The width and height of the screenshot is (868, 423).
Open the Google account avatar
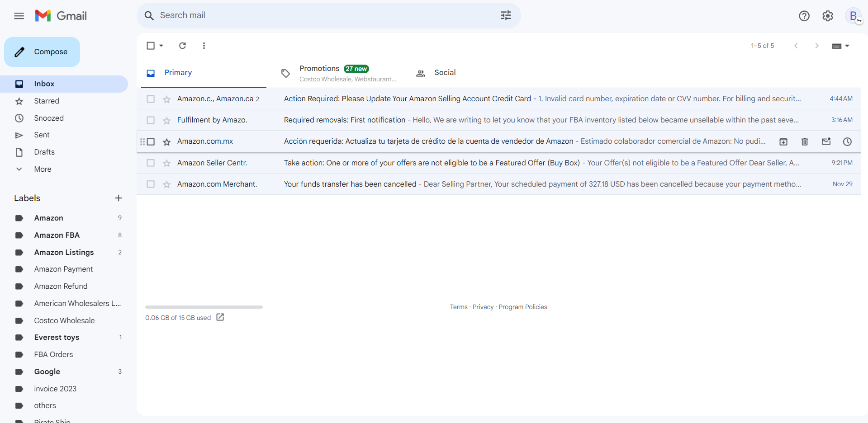pos(853,16)
